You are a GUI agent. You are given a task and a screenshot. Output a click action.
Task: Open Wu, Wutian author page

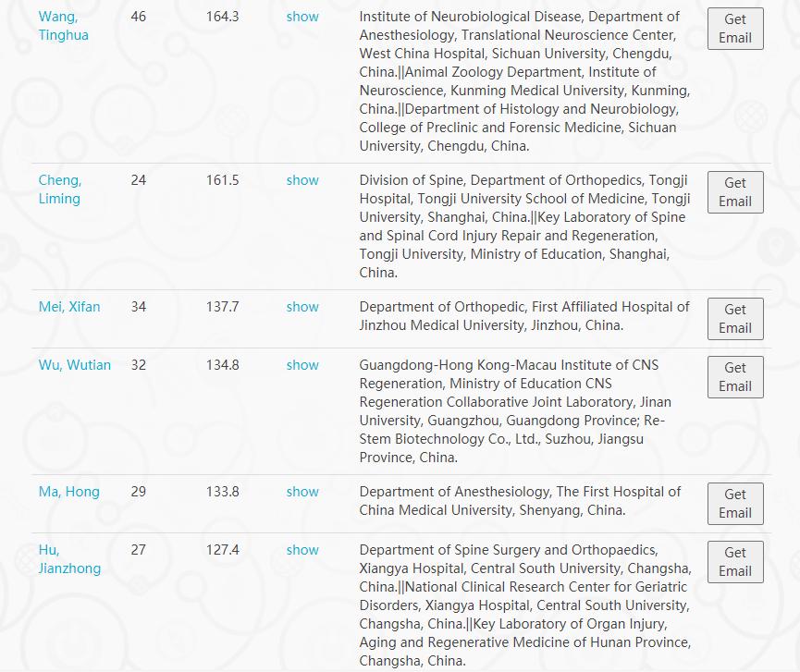pos(74,365)
